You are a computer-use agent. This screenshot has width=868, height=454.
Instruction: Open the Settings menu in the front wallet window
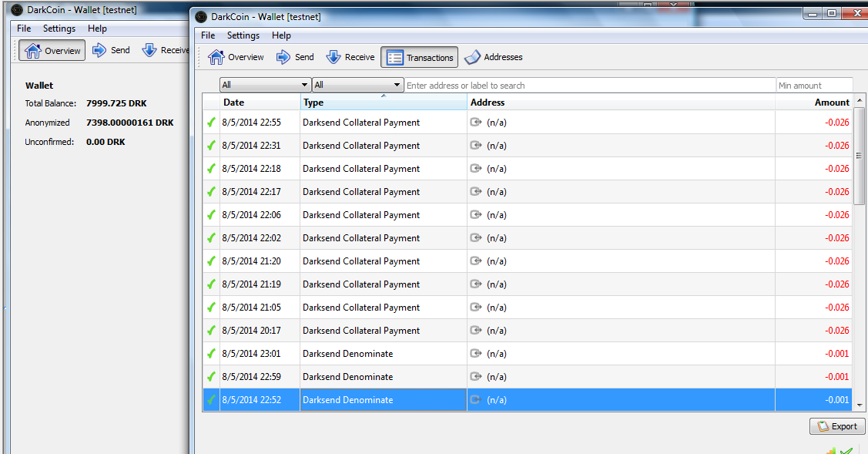[243, 35]
